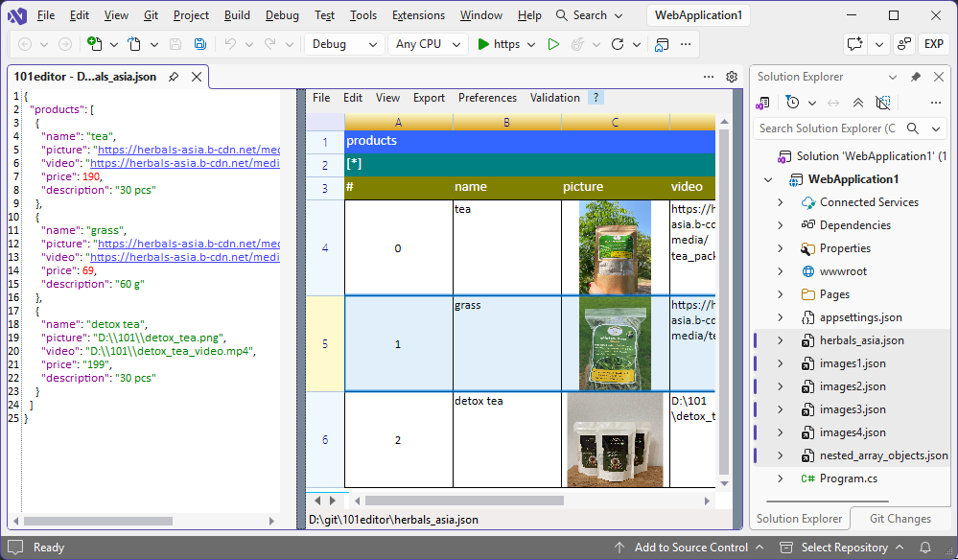This screenshot has width=958, height=560.
Task: Open the notifications bell in status bar
Action: pos(925,548)
